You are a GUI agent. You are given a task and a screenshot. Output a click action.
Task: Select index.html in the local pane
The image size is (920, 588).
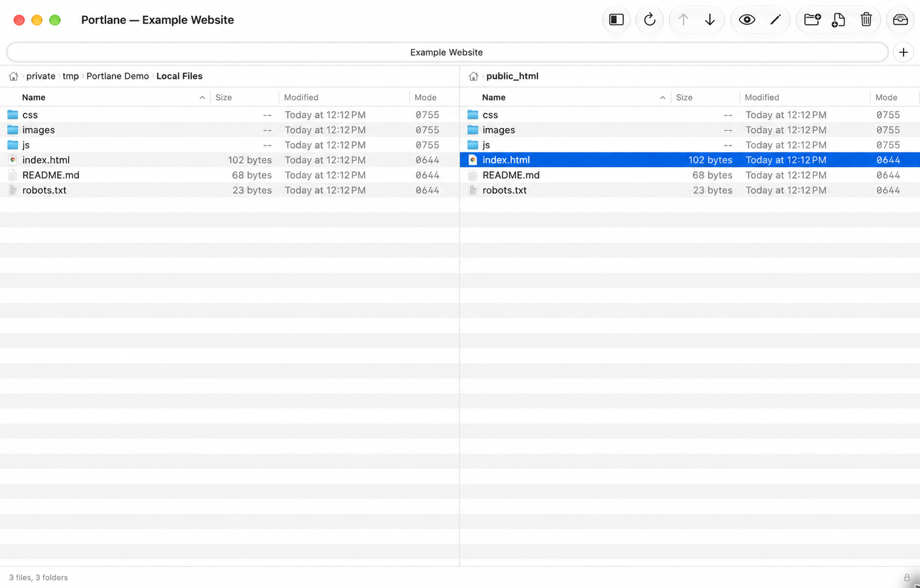coord(229,160)
